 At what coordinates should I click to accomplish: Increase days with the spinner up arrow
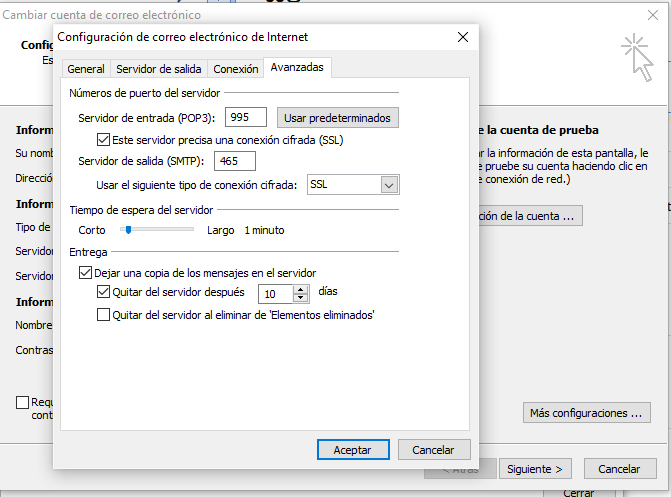(x=301, y=289)
